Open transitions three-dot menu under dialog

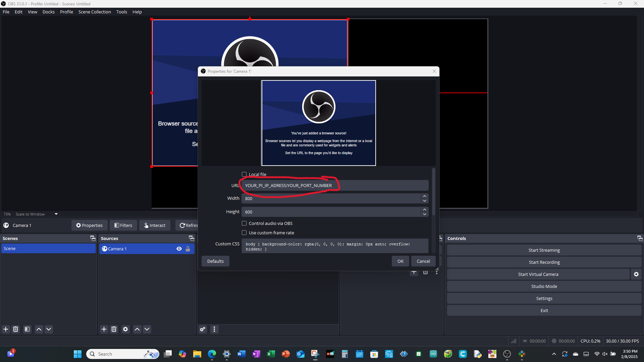pyautogui.click(x=437, y=272)
